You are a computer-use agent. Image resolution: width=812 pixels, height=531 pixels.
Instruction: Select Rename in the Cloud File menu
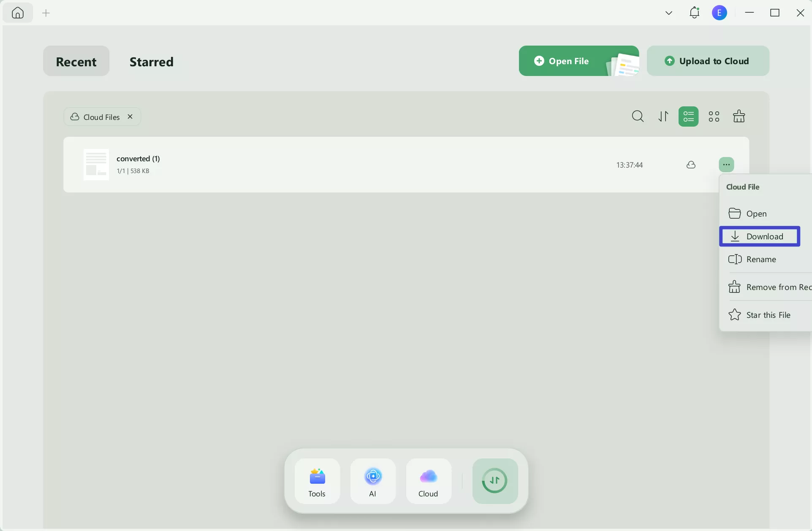pyautogui.click(x=761, y=259)
